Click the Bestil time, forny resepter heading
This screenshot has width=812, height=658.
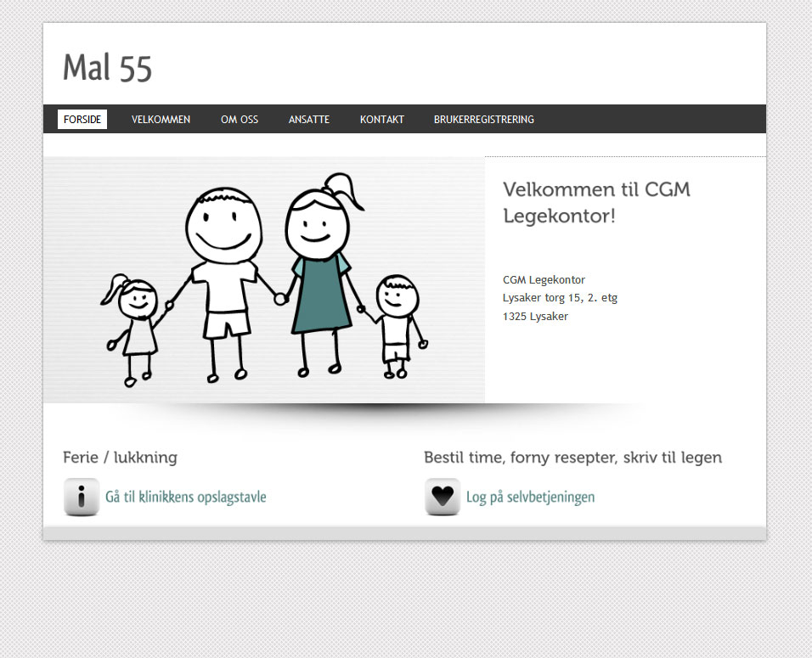tap(572, 457)
